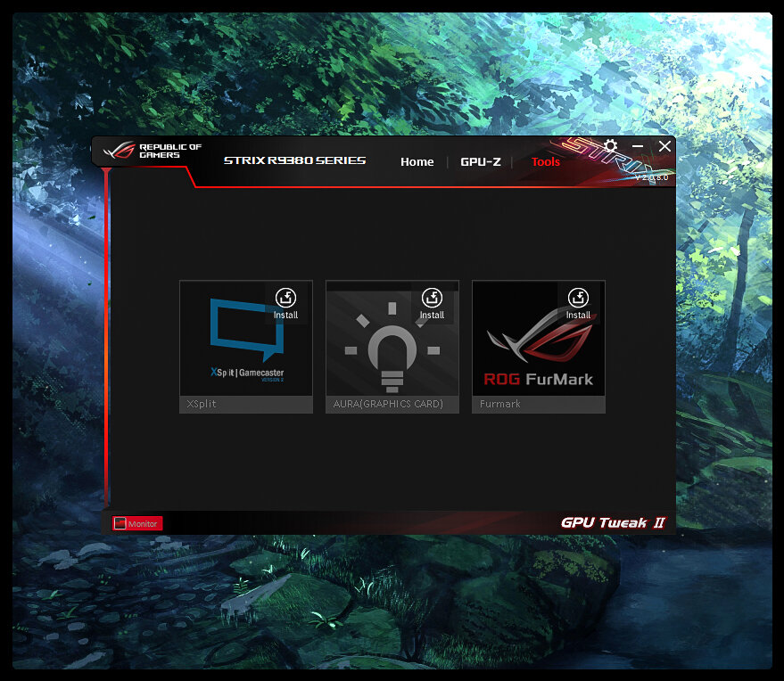
Task: Click the STRIX R9380 SERIES title
Action: (293, 161)
